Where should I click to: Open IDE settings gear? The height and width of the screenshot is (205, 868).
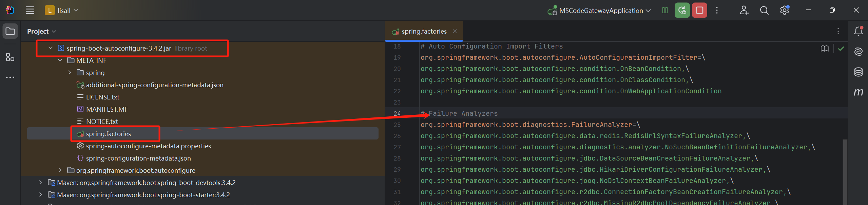(784, 11)
